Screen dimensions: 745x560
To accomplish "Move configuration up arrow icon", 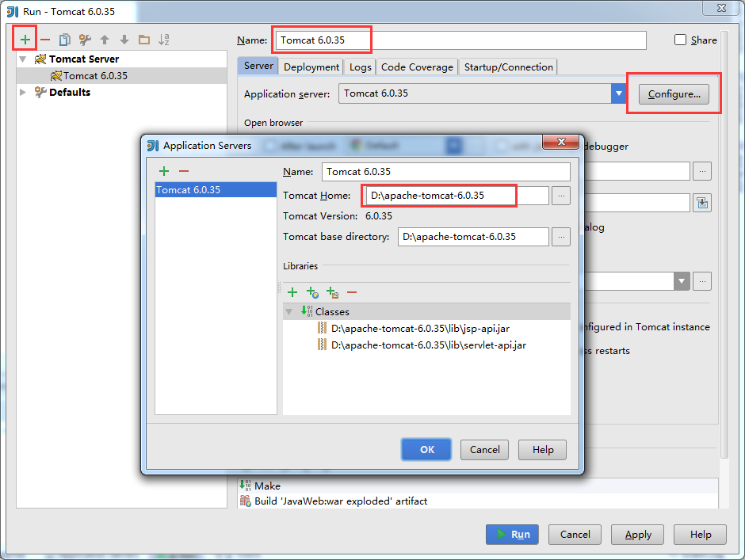I will (x=105, y=40).
